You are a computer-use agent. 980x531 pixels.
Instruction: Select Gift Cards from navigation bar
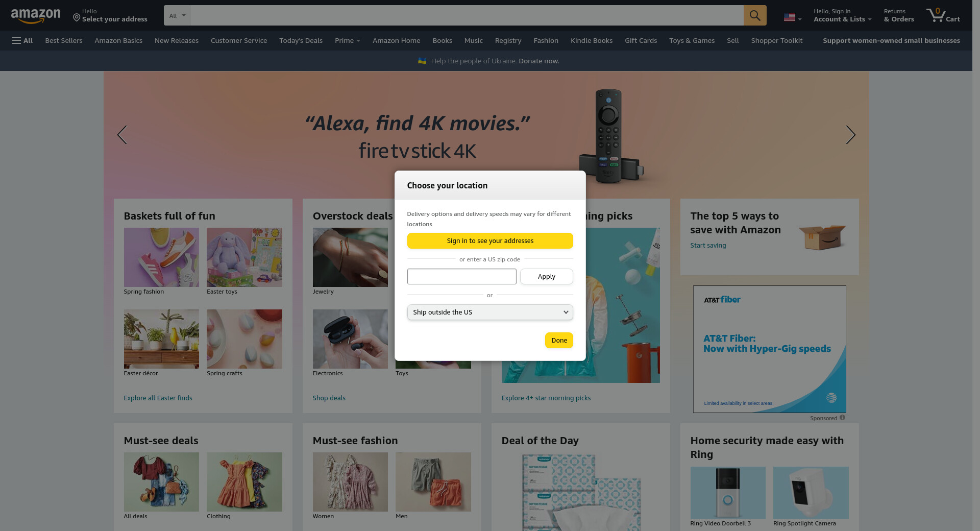pos(641,40)
